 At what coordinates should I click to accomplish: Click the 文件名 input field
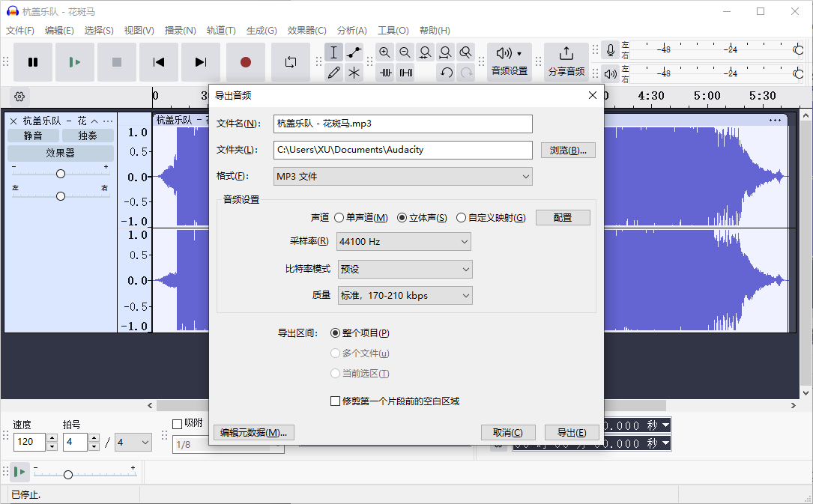pos(402,124)
